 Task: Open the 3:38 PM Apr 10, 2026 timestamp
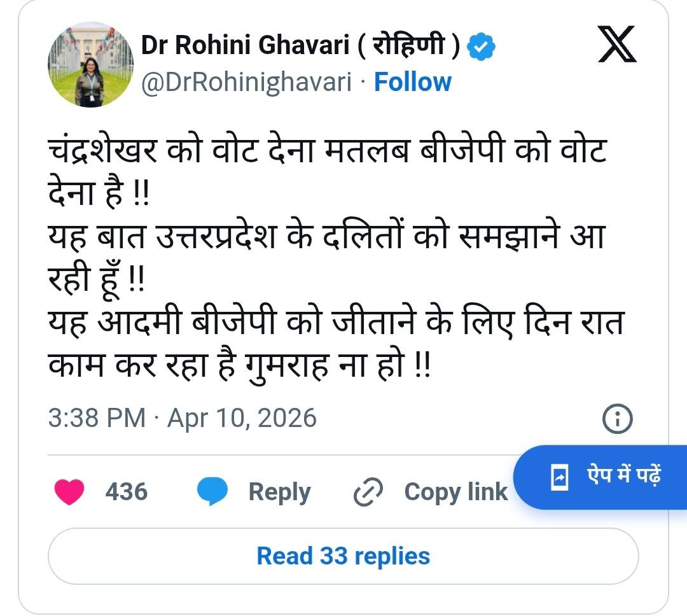183,417
